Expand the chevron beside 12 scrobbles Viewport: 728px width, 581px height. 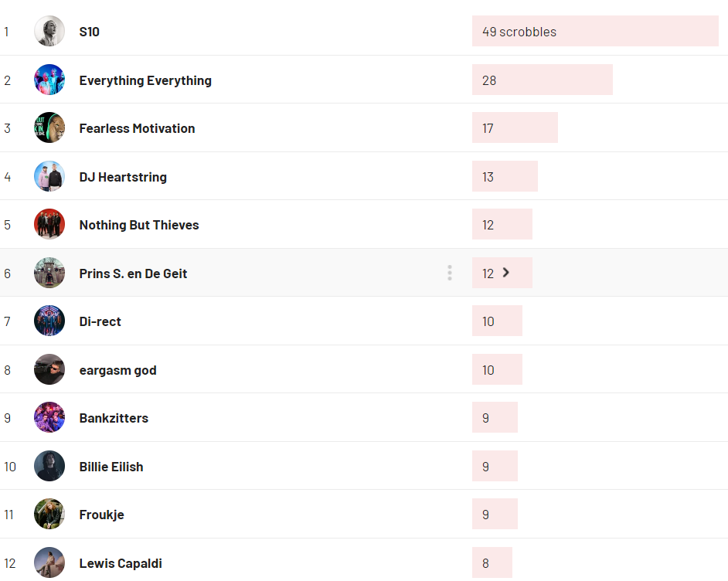[x=506, y=272]
